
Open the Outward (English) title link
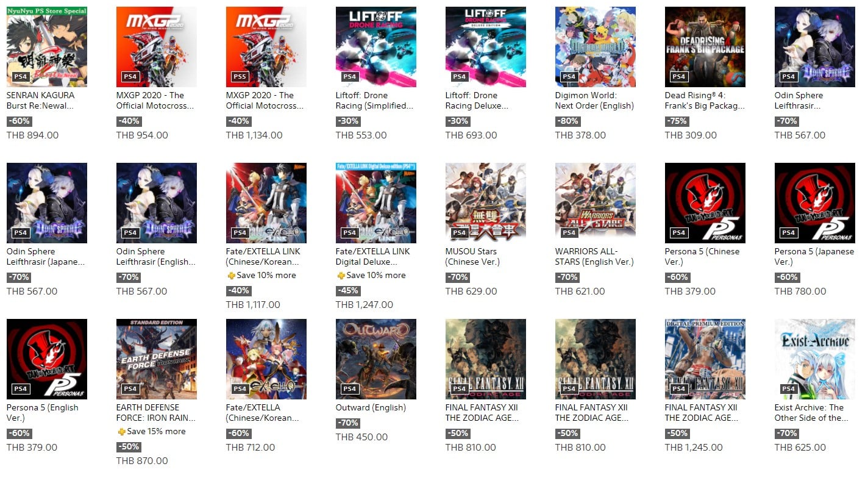[x=371, y=408]
